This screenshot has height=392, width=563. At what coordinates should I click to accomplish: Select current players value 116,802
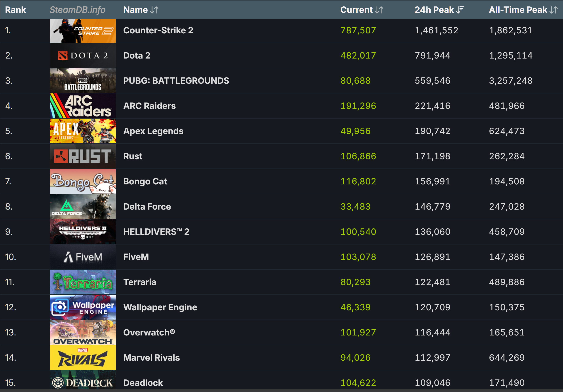(358, 182)
